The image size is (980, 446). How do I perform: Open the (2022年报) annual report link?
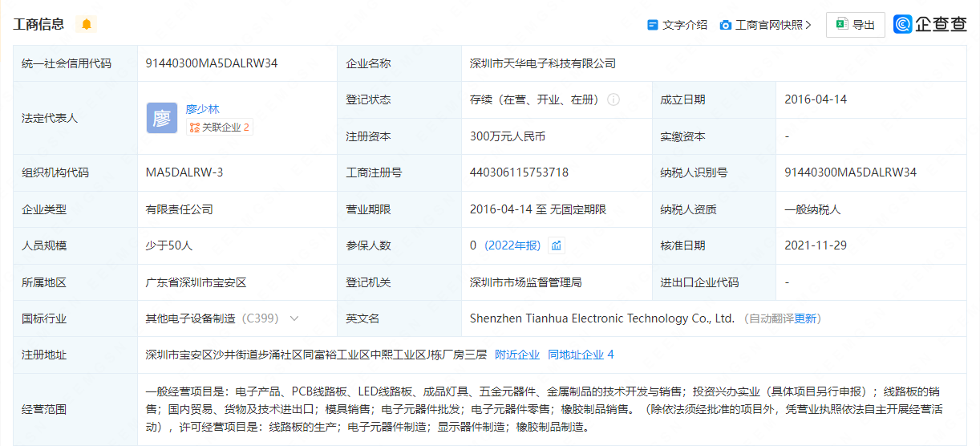512,245
